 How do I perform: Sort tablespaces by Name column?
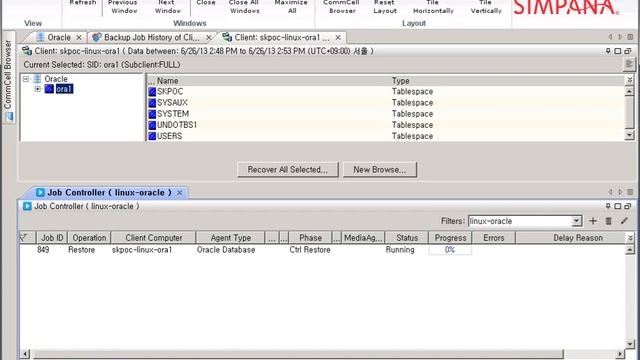[167, 81]
